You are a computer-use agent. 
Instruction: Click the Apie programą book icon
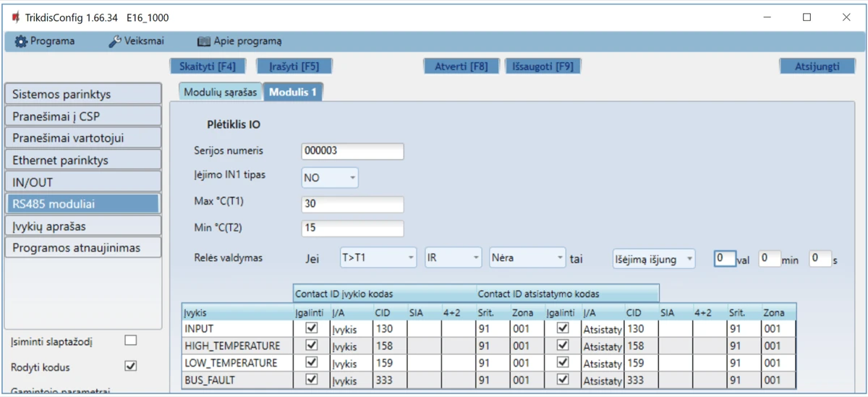[203, 41]
